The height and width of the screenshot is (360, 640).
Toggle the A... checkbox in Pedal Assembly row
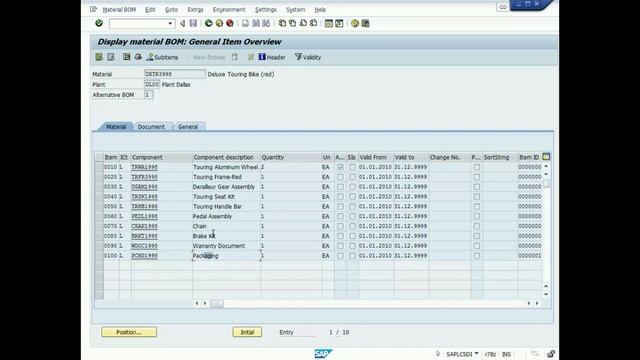coord(340,216)
